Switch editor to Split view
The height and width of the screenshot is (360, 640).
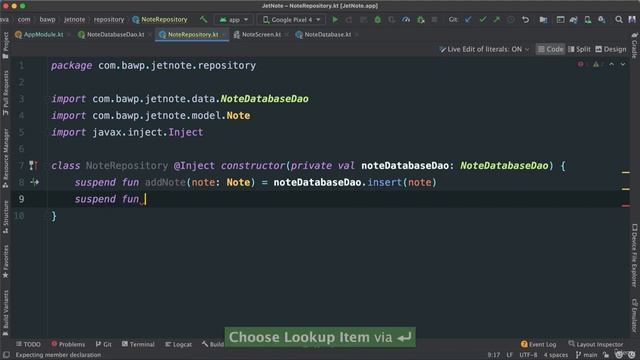coord(579,49)
